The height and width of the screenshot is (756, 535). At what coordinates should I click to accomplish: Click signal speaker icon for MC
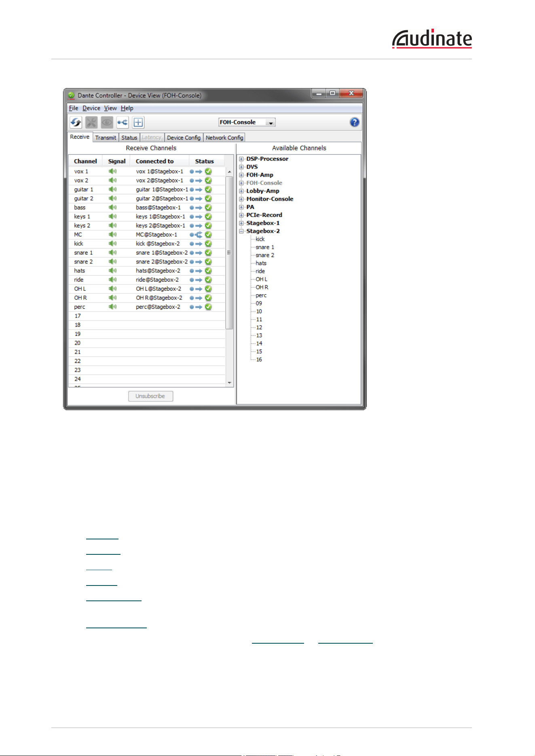112,234
